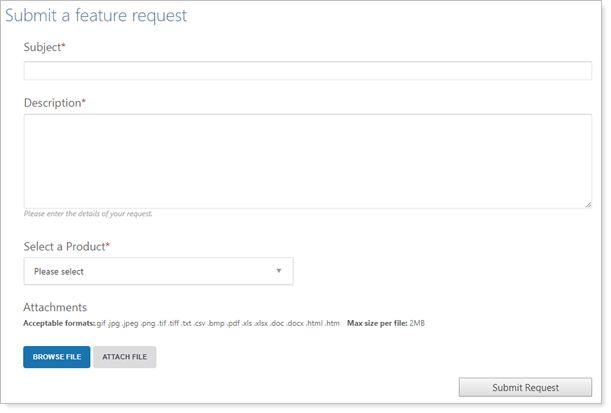Click the Subject text input field

[x=307, y=71]
